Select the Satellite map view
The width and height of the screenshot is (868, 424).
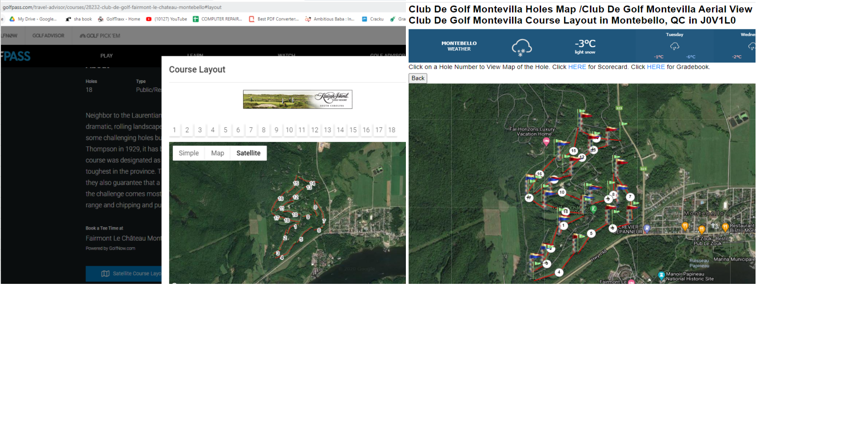click(249, 153)
